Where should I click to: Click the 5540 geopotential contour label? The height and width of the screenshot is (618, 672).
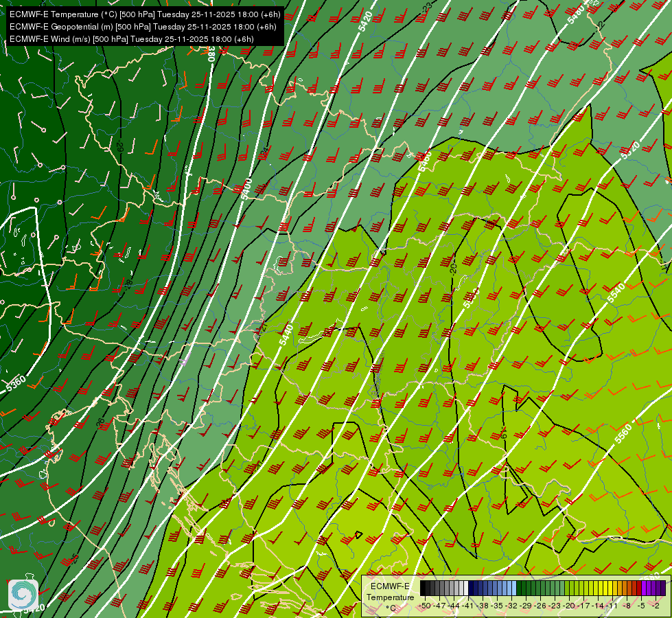pyautogui.click(x=616, y=293)
